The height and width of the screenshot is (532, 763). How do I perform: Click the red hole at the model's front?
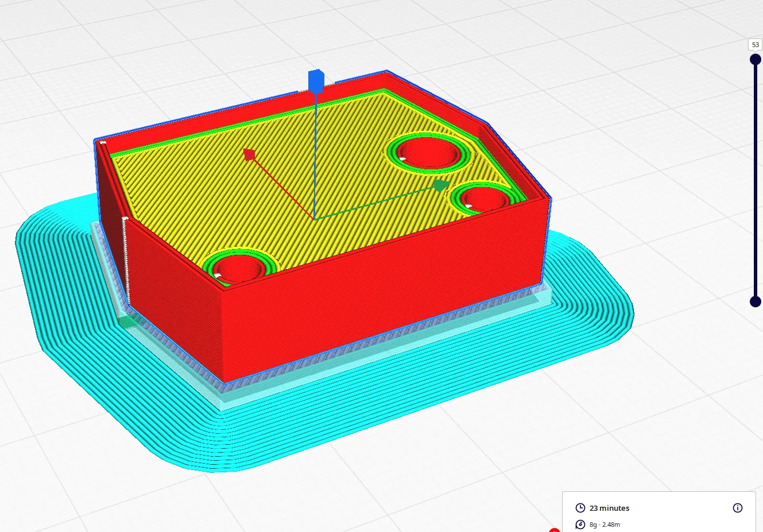(x=239, y=268)
